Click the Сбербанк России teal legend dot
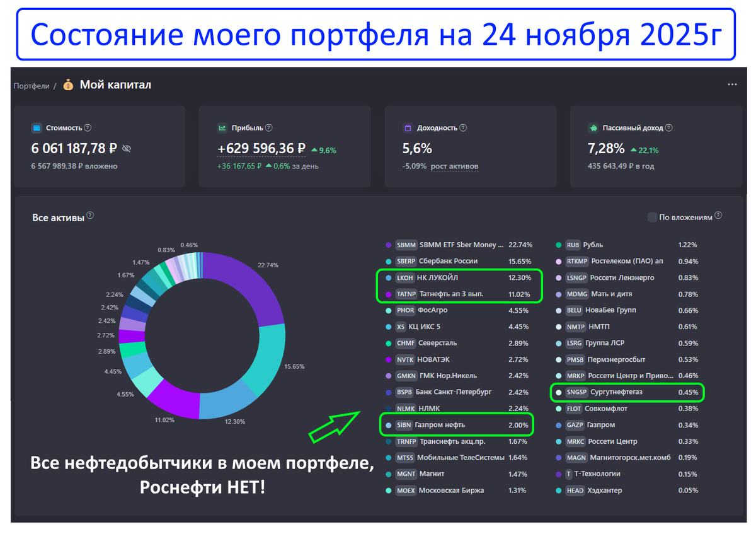This screenshot has height=534, width=756. tap(388, 261)
